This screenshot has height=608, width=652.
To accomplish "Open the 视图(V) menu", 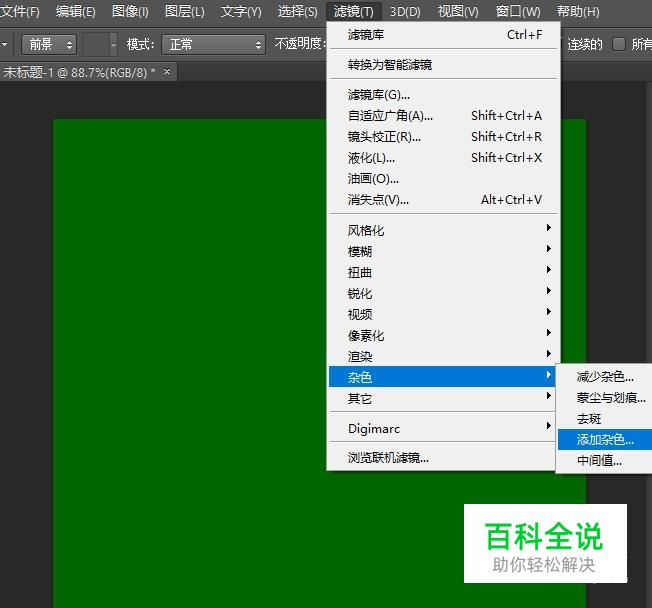I will [x=458, y=11].
